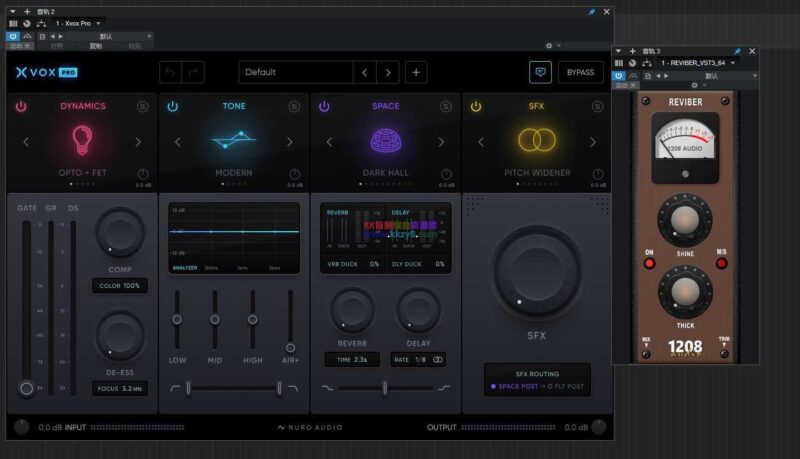Click the DELAY knob

tap(418, 310)
